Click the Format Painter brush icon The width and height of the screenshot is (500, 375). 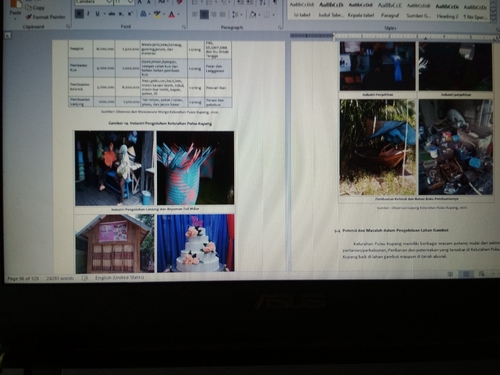coord(29,17)
